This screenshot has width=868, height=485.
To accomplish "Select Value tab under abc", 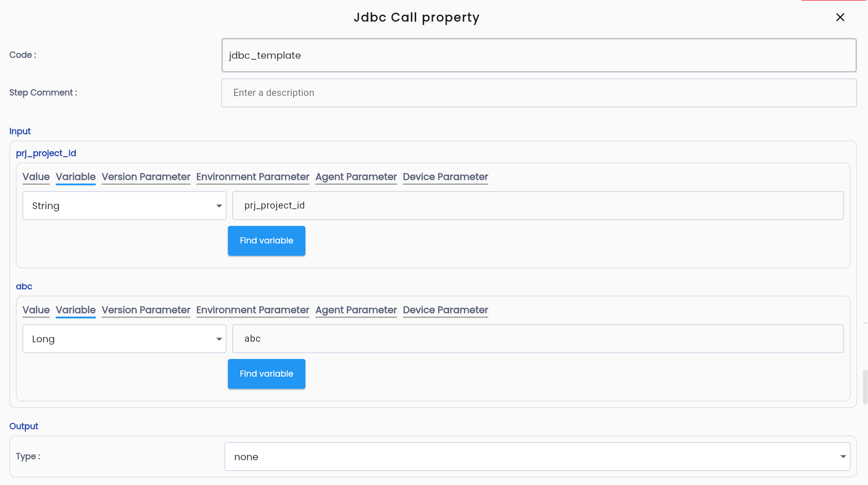I will [x=36, y=310].
